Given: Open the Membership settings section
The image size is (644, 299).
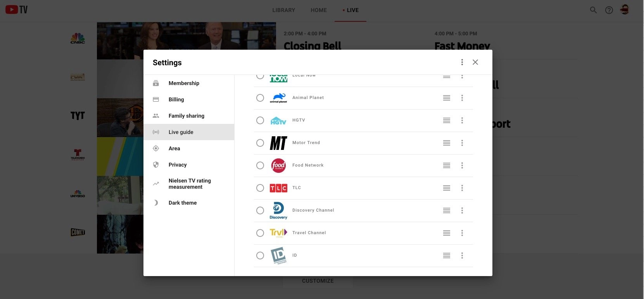Looking at the screenshot, I should pos(189,83).
